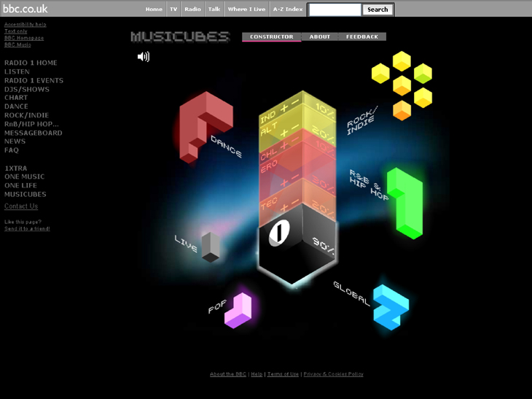532x399 pixels.
Task: Go to BBC Home in top bar
Action: [154, 9]
